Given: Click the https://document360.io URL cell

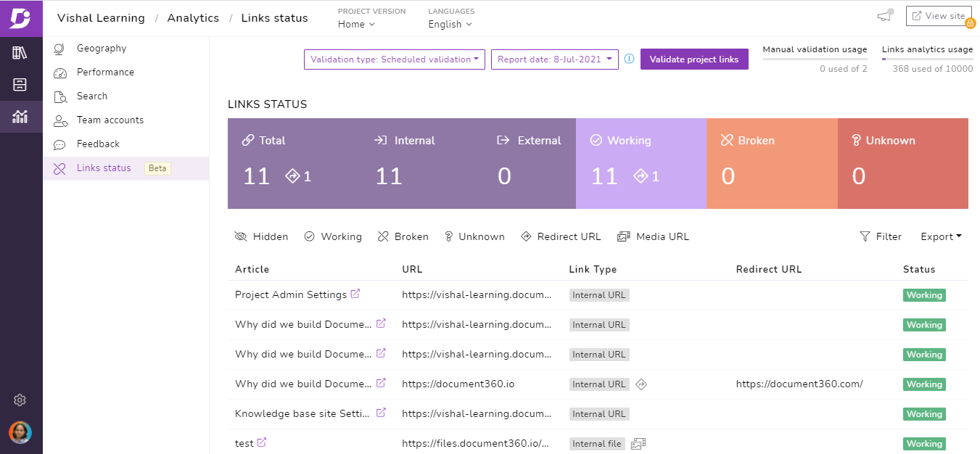Looking at the screenshot, I should 458,384.
